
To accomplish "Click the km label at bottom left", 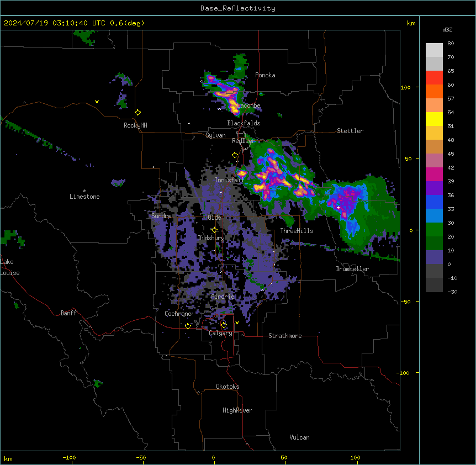I will [x=8, y=458].
